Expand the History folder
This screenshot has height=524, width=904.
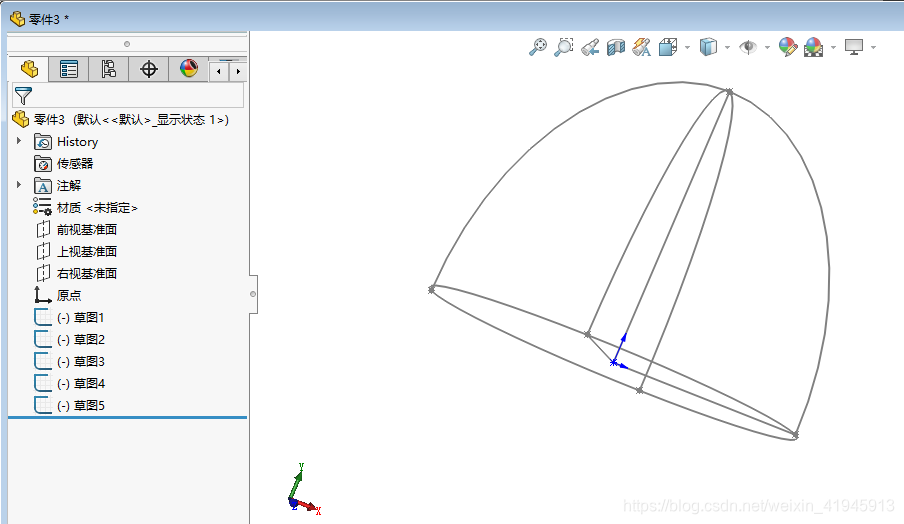coord(19,141)
